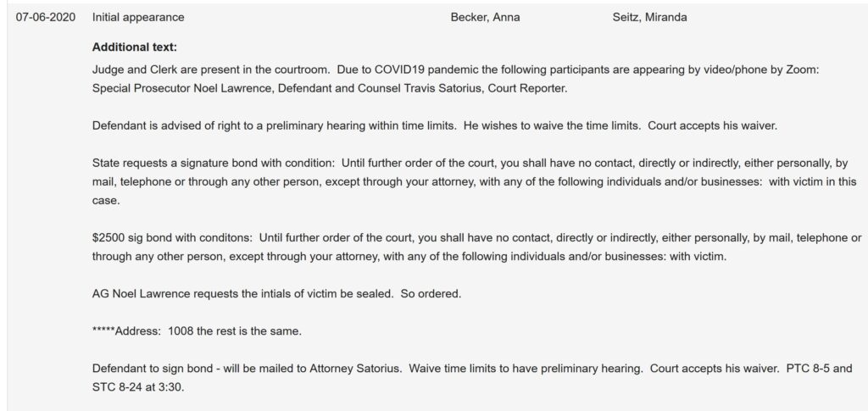Click the Special Prosecutor Noel Lawrence line

330,88
